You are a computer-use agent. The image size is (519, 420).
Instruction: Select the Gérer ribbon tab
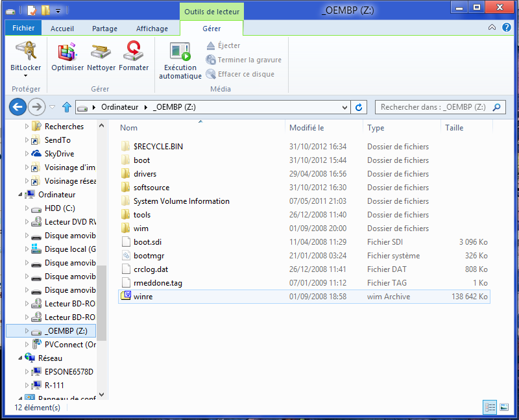[x=211, y=29]
